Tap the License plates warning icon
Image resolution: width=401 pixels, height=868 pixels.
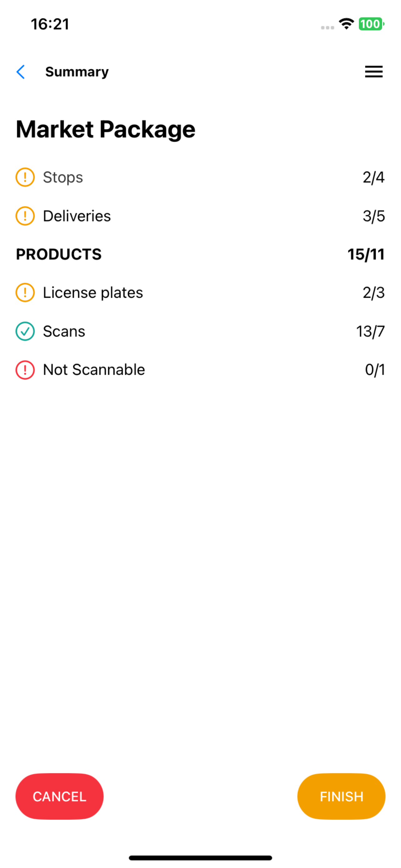[x=25, y=292]
